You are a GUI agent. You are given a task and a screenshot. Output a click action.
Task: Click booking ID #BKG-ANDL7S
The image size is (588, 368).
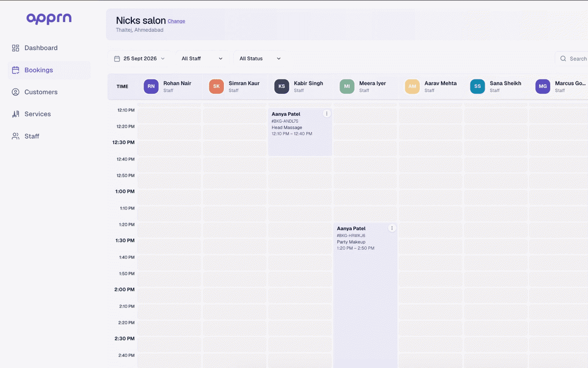[x=285, y=121]
